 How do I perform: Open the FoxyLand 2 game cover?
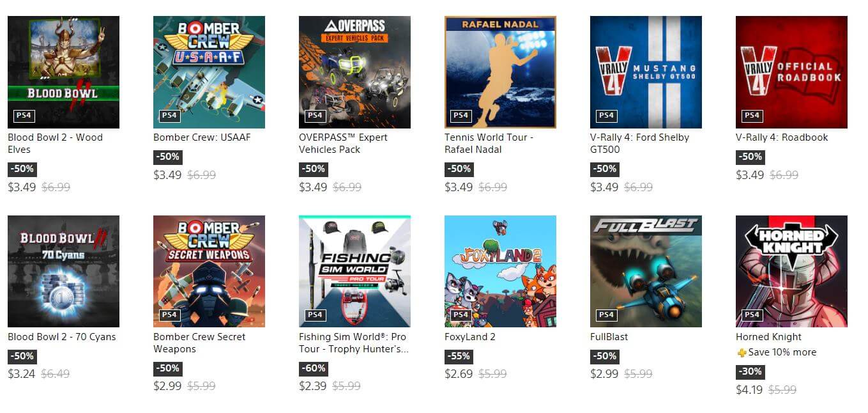(500, 272)
